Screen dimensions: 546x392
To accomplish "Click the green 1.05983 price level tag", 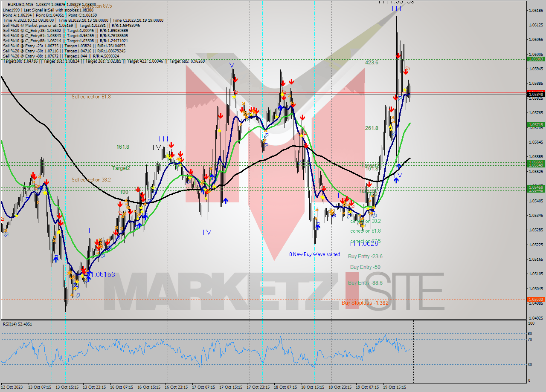I will coord(536,59).
